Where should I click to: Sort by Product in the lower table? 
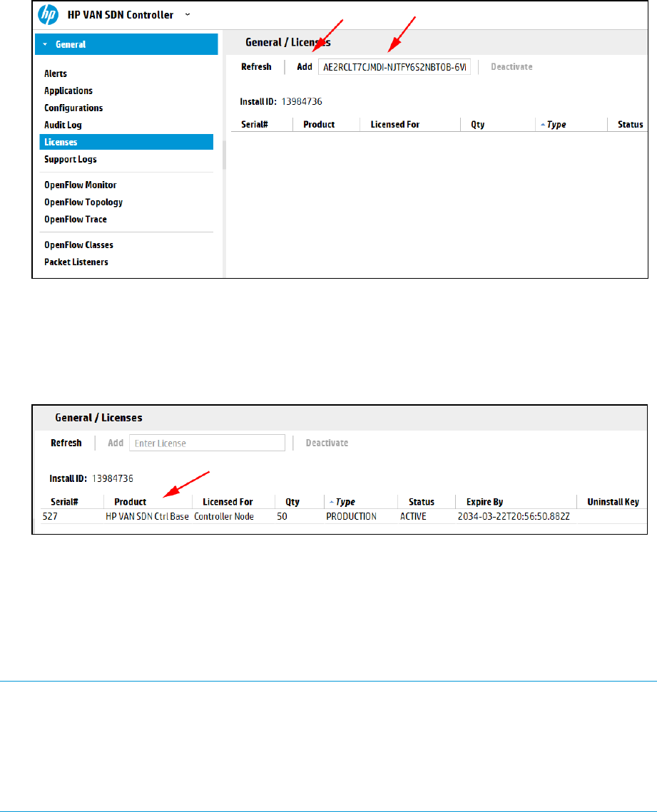[130, 502]
